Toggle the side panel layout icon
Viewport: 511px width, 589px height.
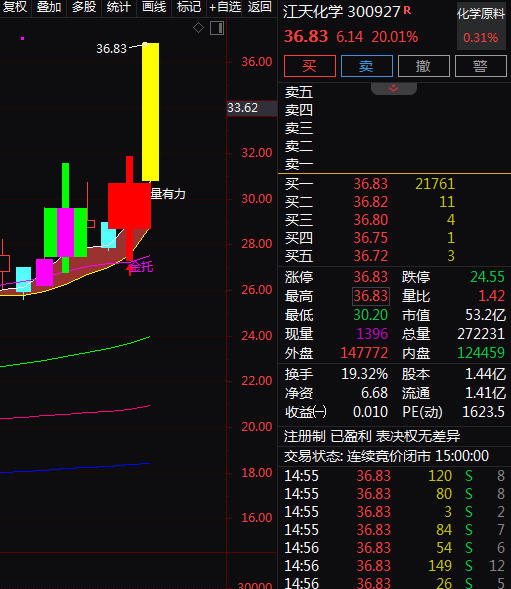pyautogui.click(x=217, y=28)
